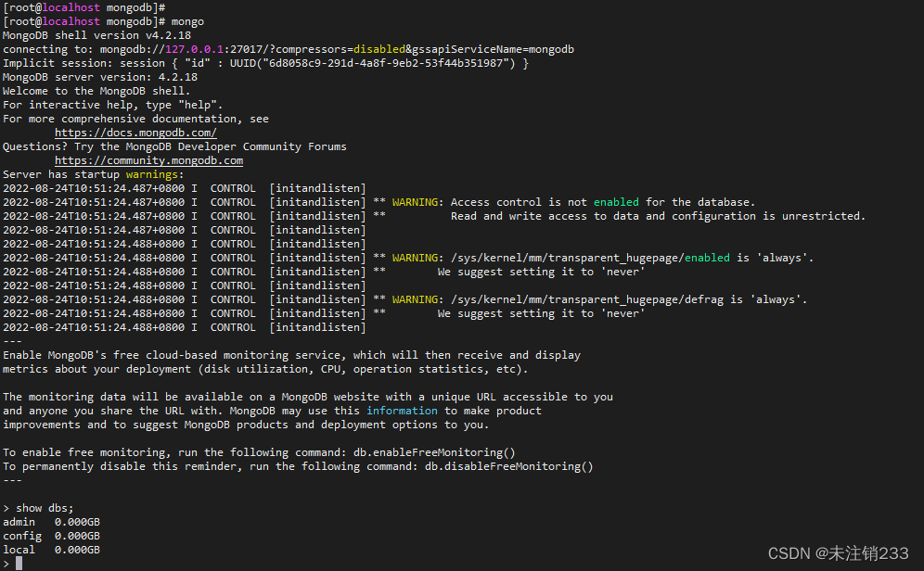
Task: Click the first WARNING label about access control
Action: click(415, 201)
